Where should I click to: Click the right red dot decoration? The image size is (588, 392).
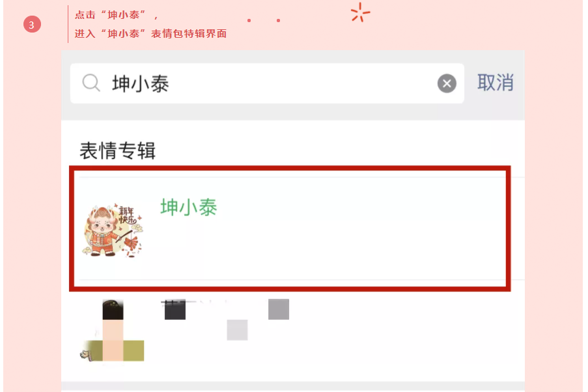click(x=278, y=20)
